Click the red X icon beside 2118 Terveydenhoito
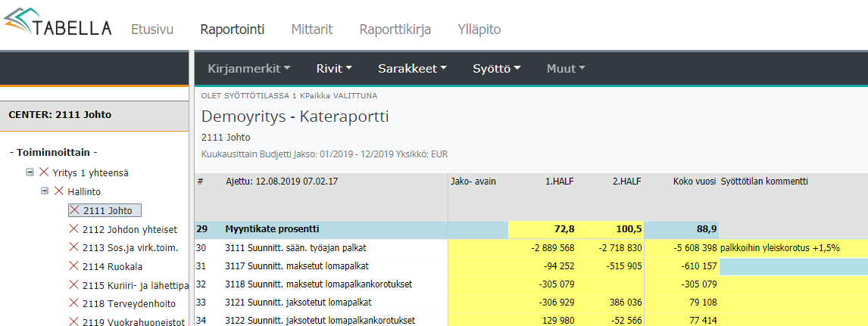868x326 pixels. coord(74,303)
